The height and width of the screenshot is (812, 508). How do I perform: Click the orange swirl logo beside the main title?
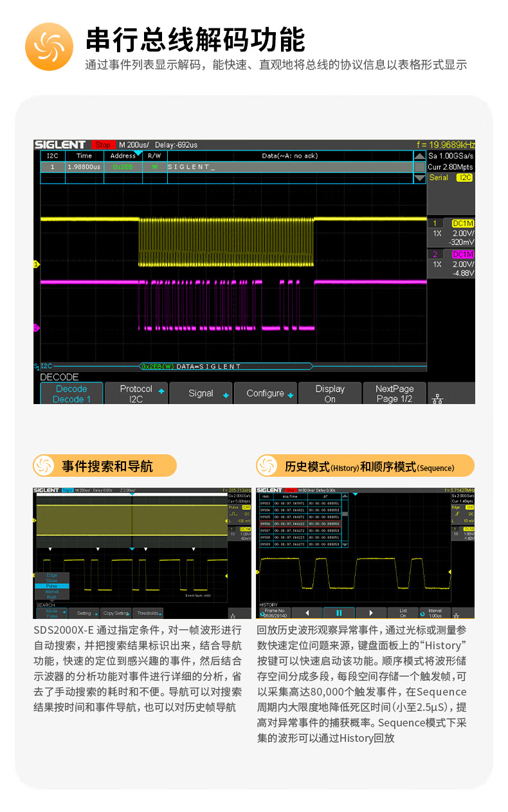(49, 46)
